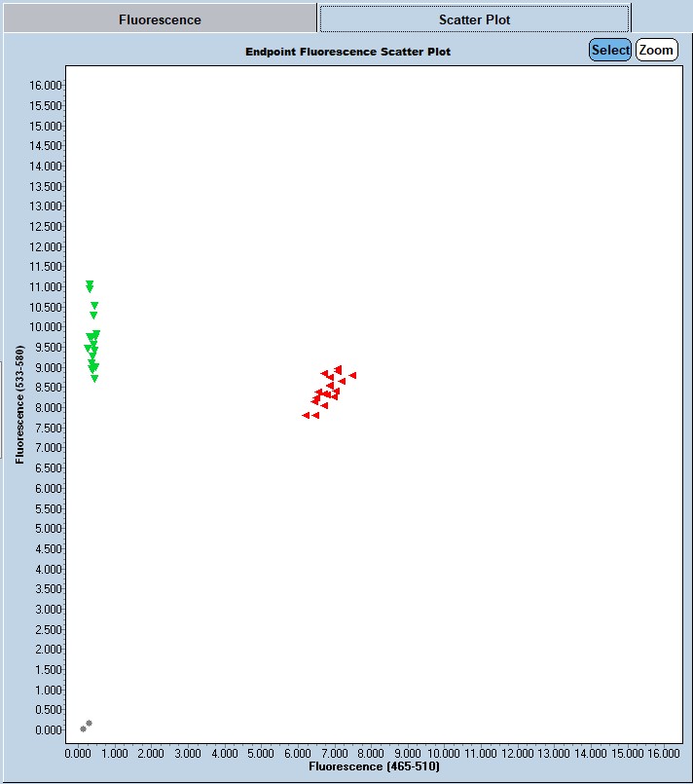Click the Endpoint Fluorescence Scatter Plot title
693x784 pixels.
coord(347,51)
